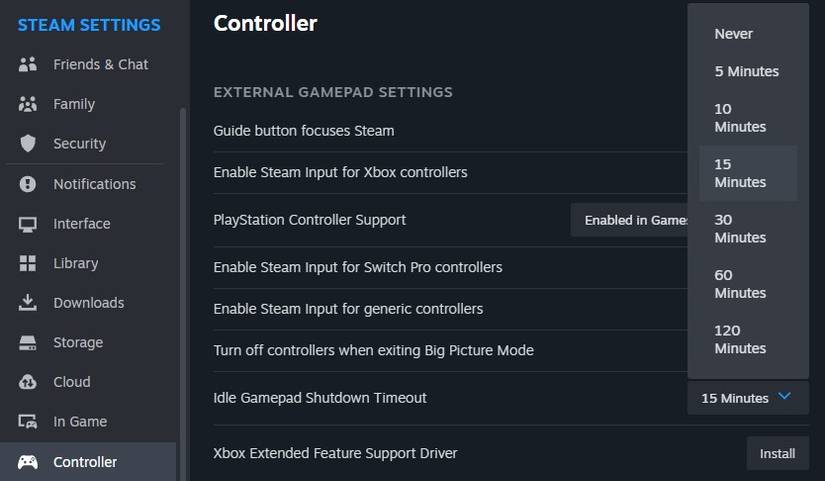Install the Xbox Extended Feature Support Driver

(777, 453)
